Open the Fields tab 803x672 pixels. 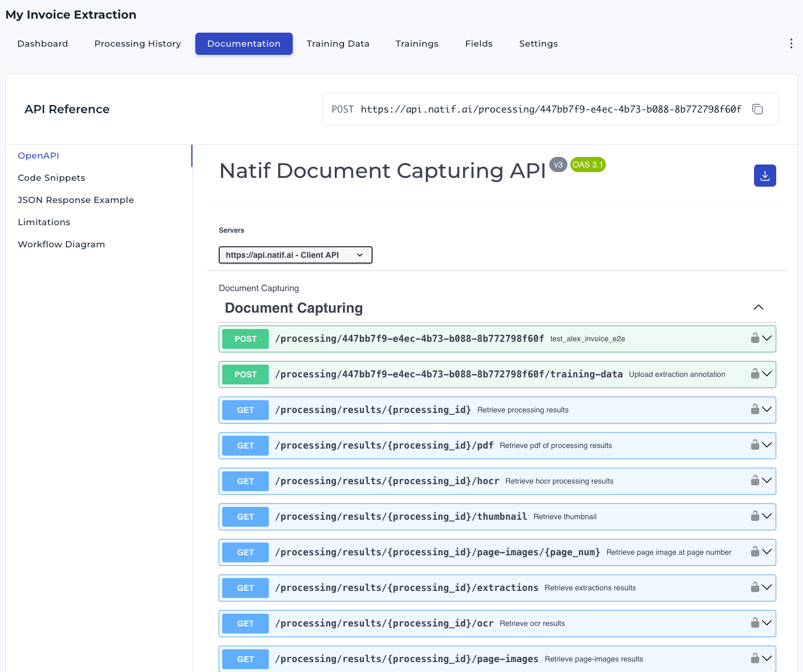pos(479,44)
